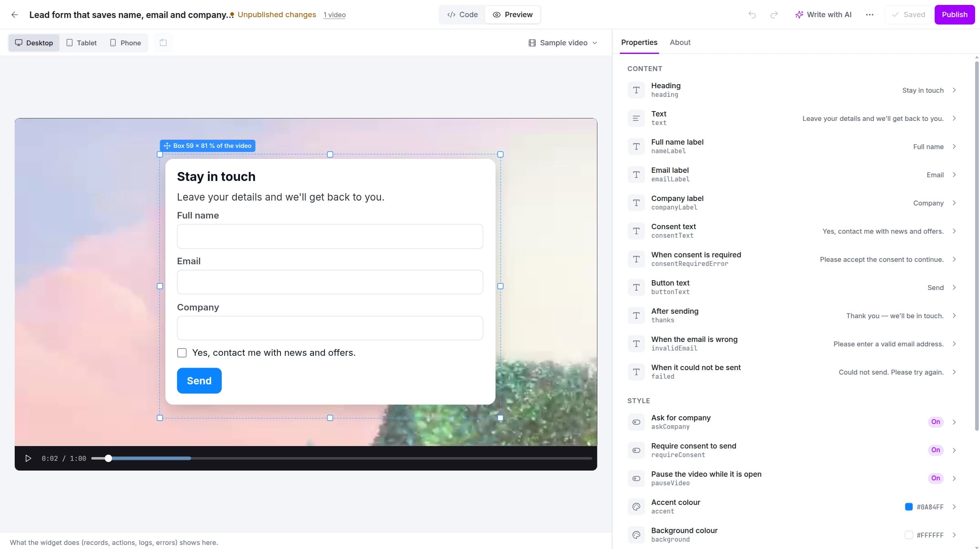Screen dimensions: 980x549
Task: Switch to the About tab
Action: click(x=680, y=42)
